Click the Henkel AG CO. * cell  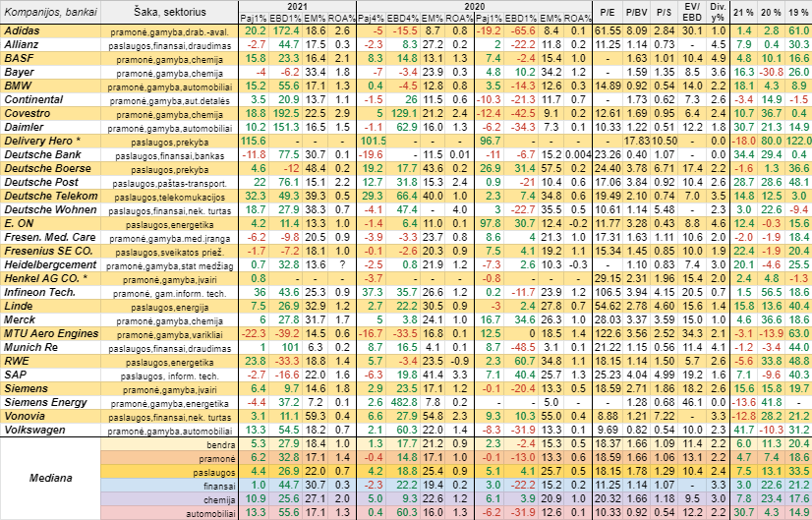50,278
